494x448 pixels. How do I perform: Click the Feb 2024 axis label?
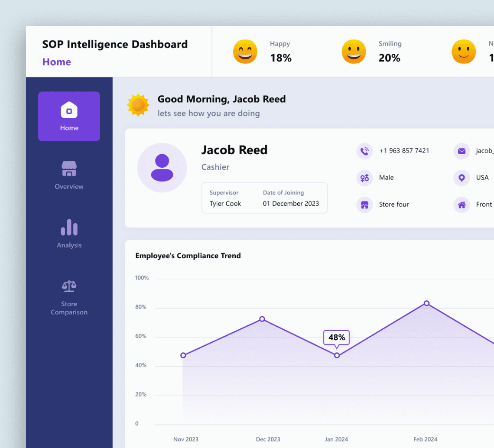(x=426, y=439)
